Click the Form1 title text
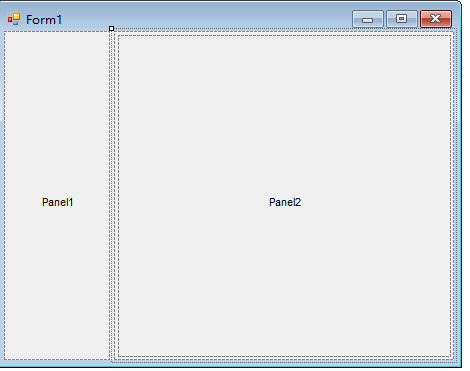470x371 pixels. pos(44,20)
